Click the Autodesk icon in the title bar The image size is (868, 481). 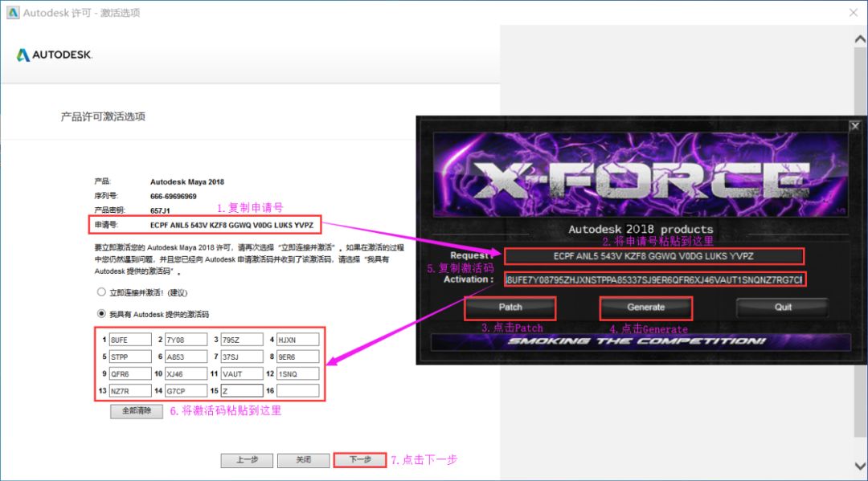tap(12, 12)
